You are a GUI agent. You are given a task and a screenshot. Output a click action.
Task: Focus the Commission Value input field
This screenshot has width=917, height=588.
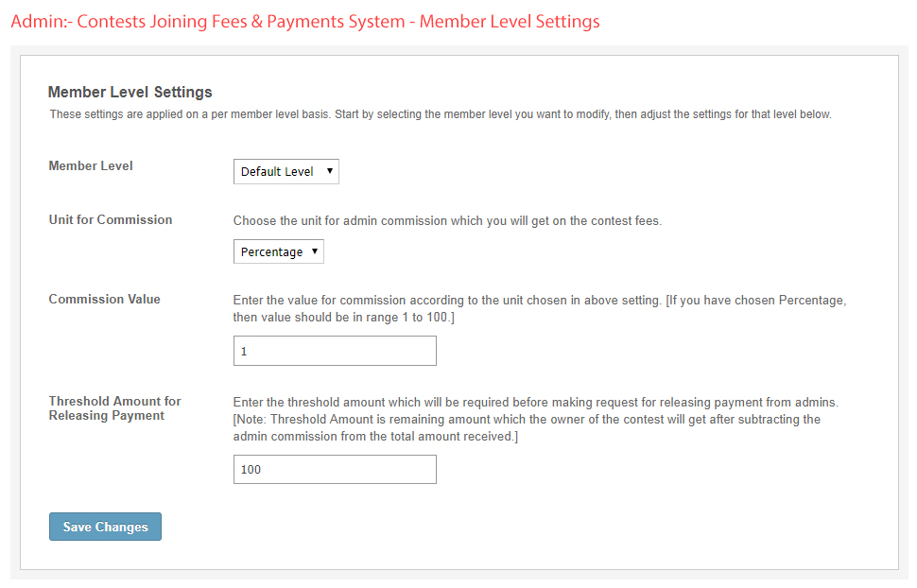(335, 351)
